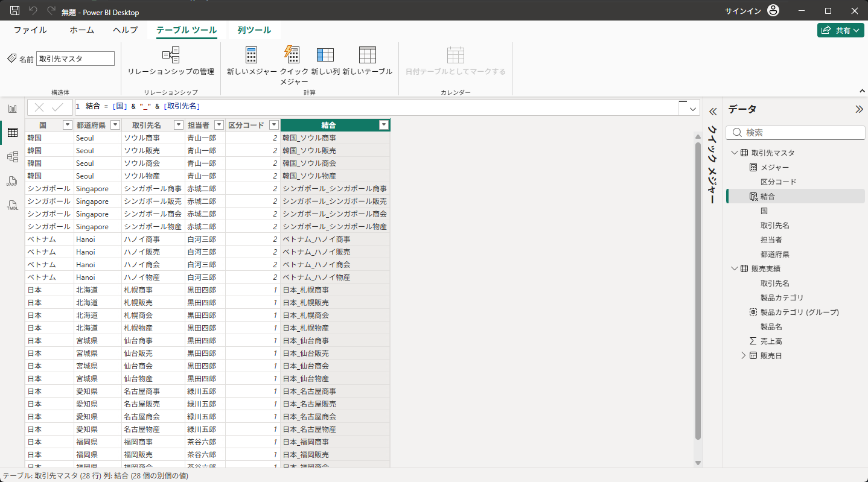
Task: Select 売上高 field in 販売実績
Action: click(771, 341)
